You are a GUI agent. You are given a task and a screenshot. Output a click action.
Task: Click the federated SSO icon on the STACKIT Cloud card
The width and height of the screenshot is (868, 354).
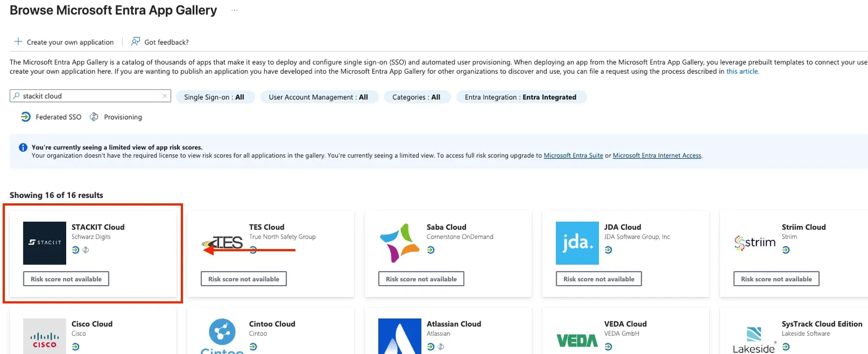click(x=75, y=250)
